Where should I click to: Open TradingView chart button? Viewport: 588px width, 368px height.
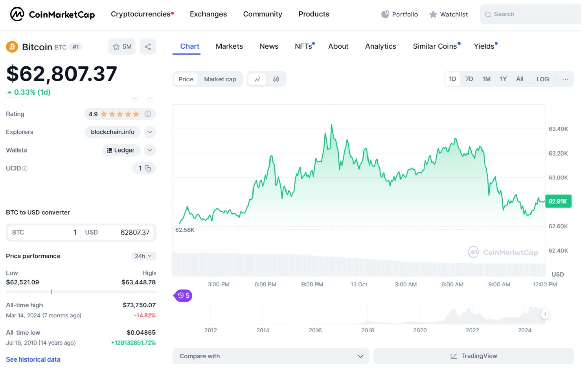(473, 356)
